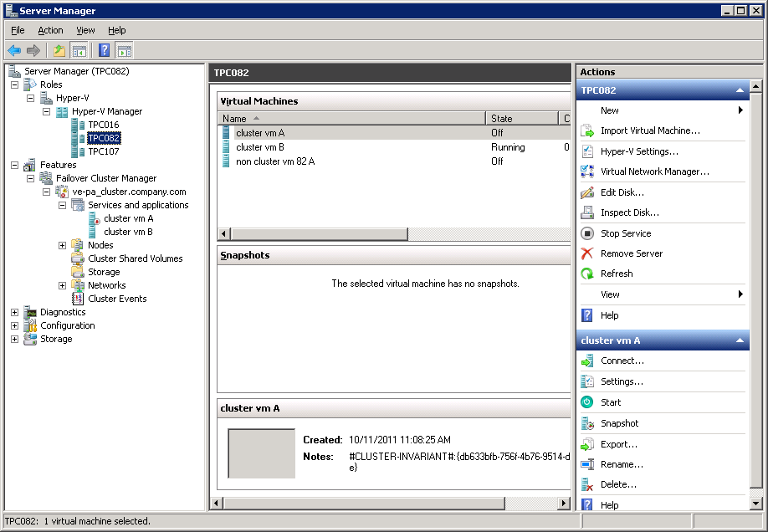
Task: Click the Stop Service icon
Action: click(x=587, y=233)
